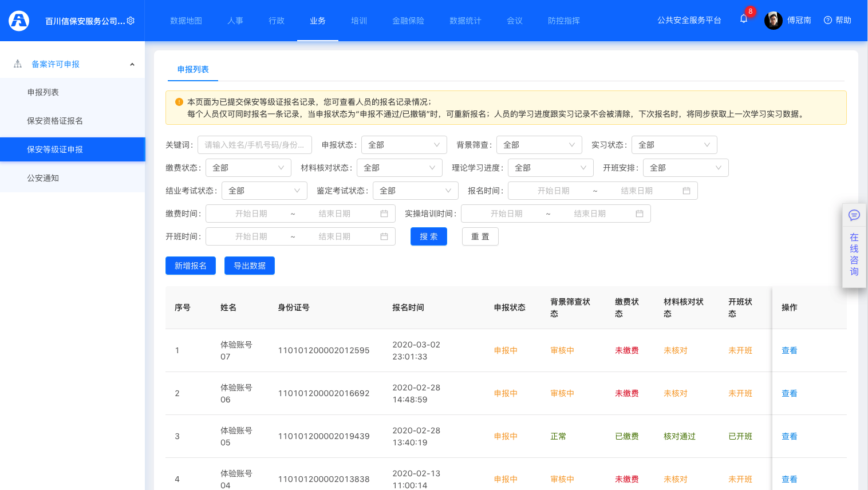
Task: Open calendar icon for 缴费时间
Action: (x=384, y=214)
